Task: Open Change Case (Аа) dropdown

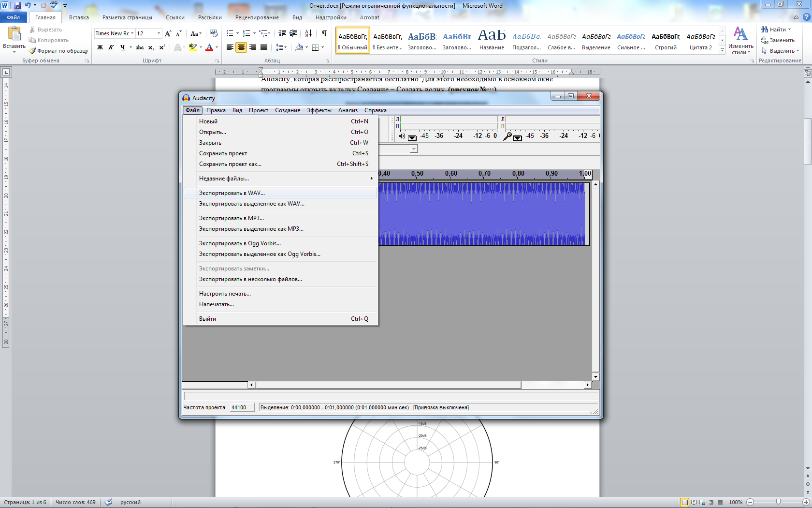Action: coord(196,33)
